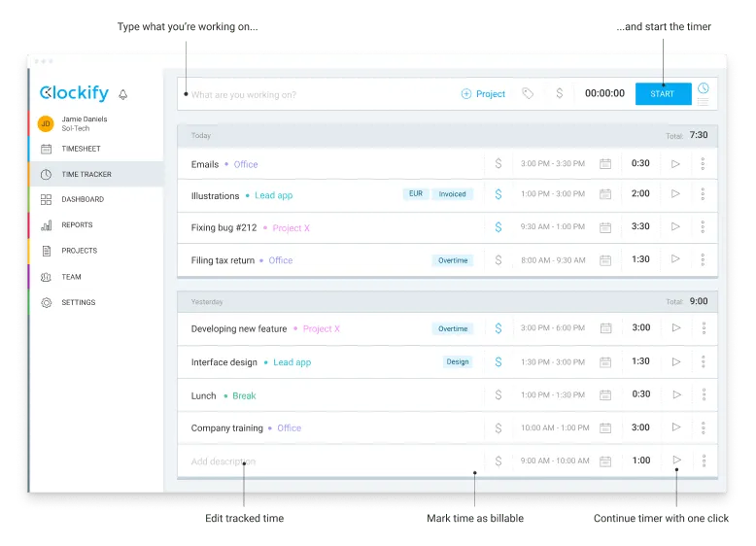Continue timer for Developing new feature

[x=676, y=327]
